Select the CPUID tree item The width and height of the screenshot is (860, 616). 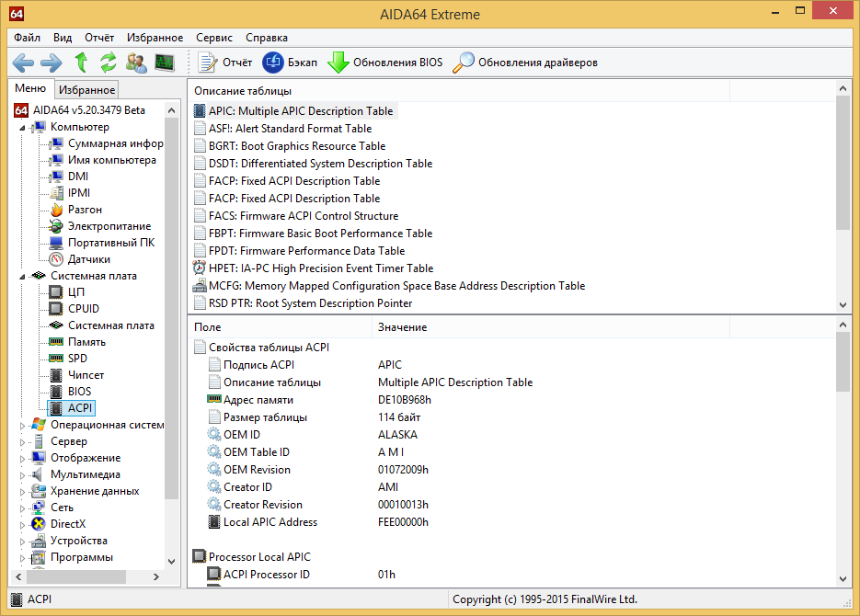click(84, 309)
